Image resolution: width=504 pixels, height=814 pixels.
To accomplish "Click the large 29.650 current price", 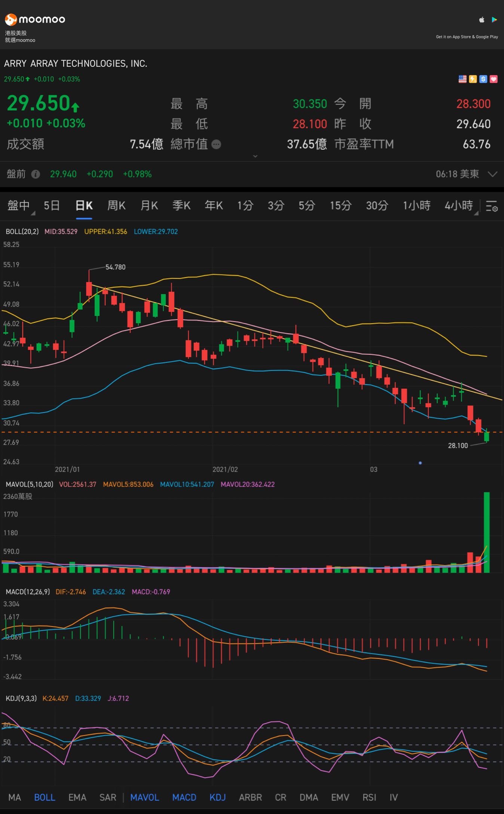I will click(39, 103).
